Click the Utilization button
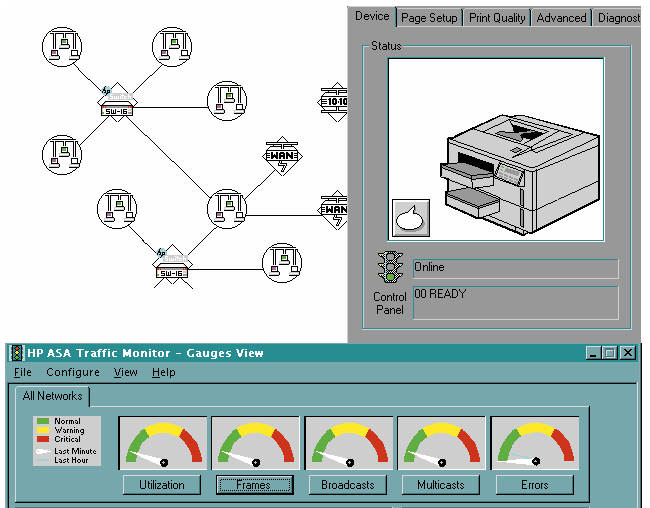This screenshot has width=650, height=508. click(162, 485)
